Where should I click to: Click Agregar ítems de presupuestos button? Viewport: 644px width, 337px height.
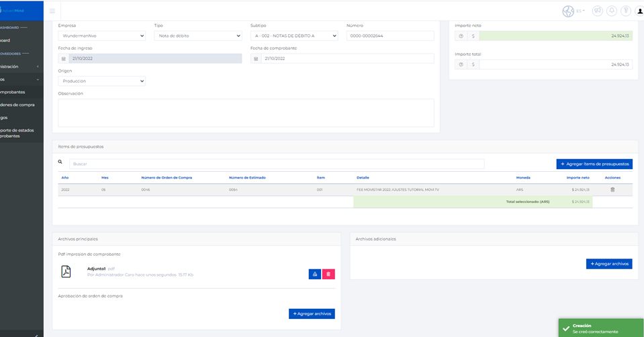[x=594, y=164]
